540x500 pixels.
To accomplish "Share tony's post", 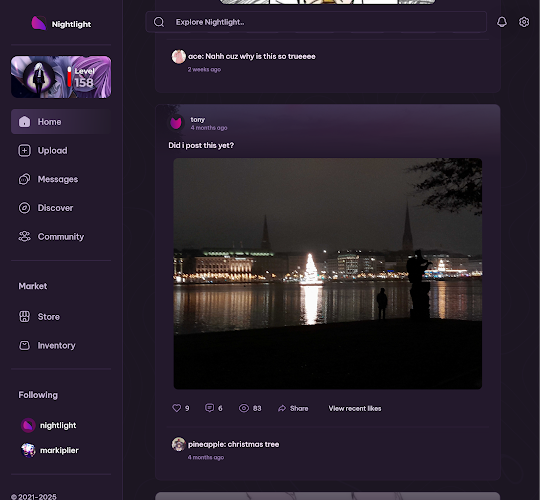I will click(x=293, y=408).
